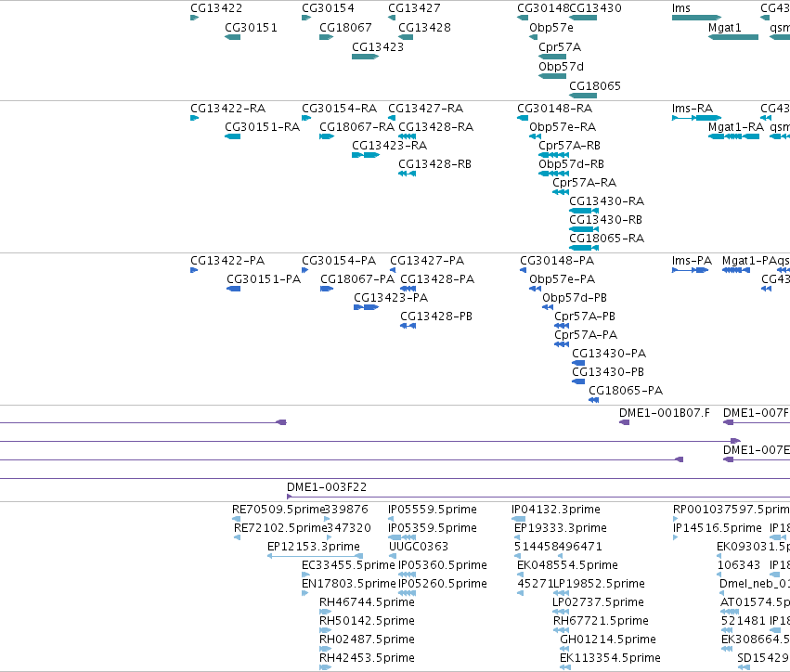The image size is (790, 672).
Task: Click protein CG18067-PA
Action: [327, 290]
